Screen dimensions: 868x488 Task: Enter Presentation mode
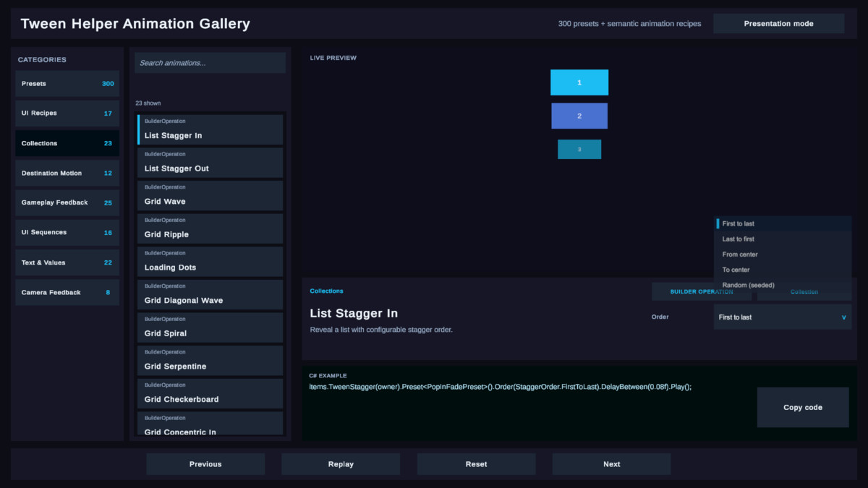tap(778, 24)
